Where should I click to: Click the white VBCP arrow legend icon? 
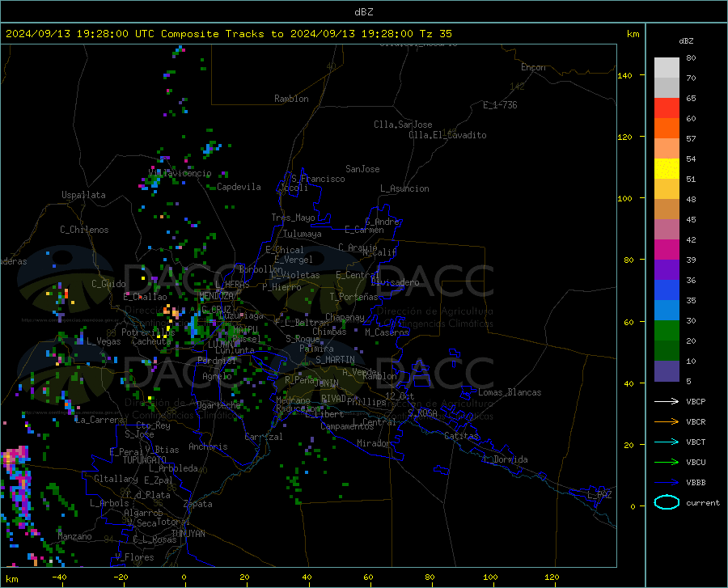tap(667, 401)
